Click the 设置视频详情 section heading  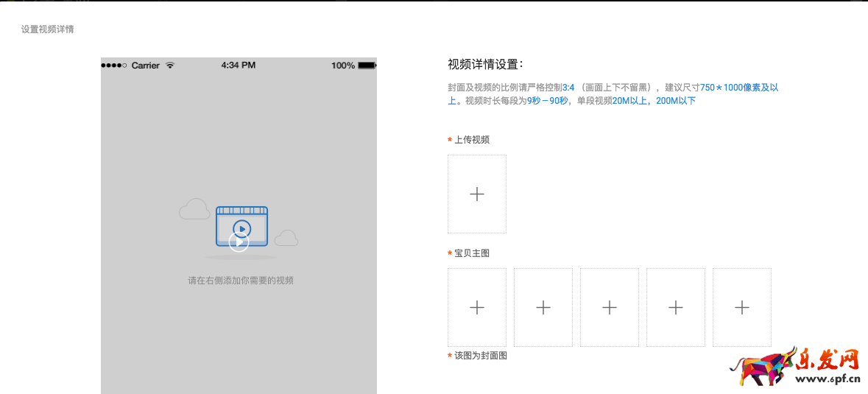click(47, 29)
